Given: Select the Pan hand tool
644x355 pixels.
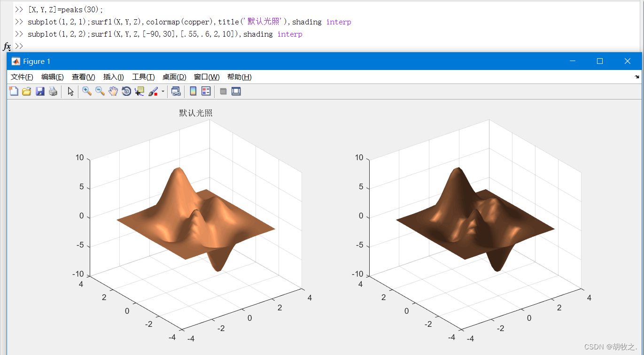Looking at the screenshot, I should click(x=113, y=92).
